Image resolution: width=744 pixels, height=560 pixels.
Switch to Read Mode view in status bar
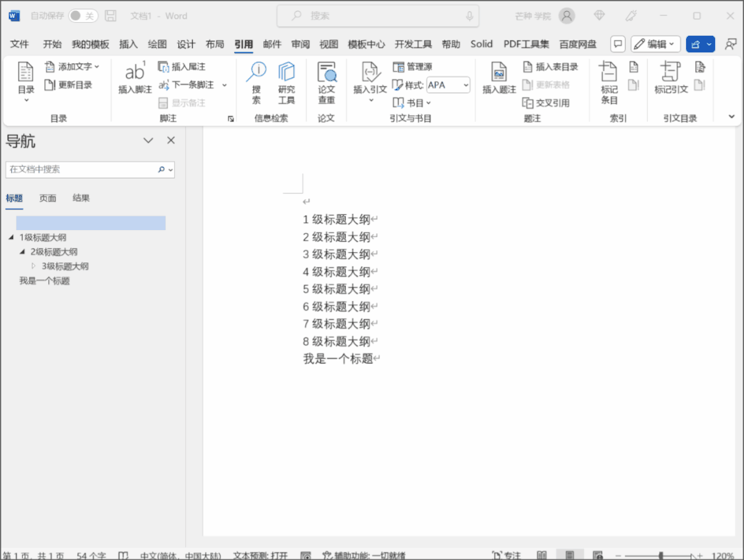click(542, 555)
